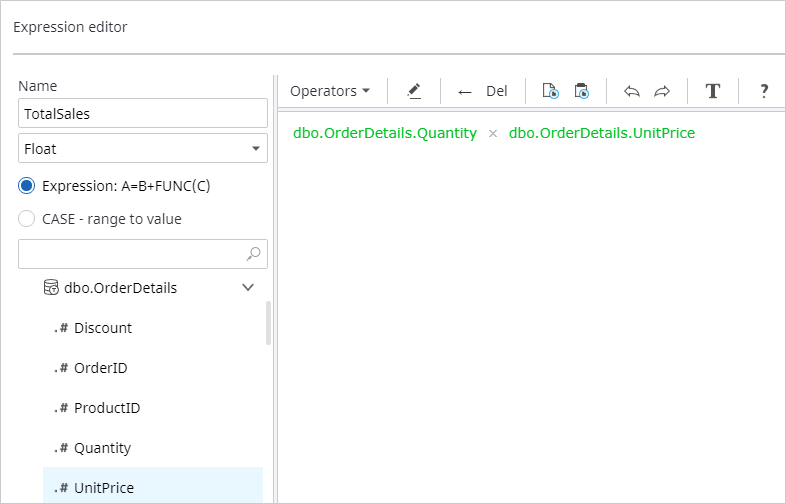Select the Expression: A=B+FUNC(C) radio button
This screenshot has width=786, height=504.
click(x=27, y=186)
